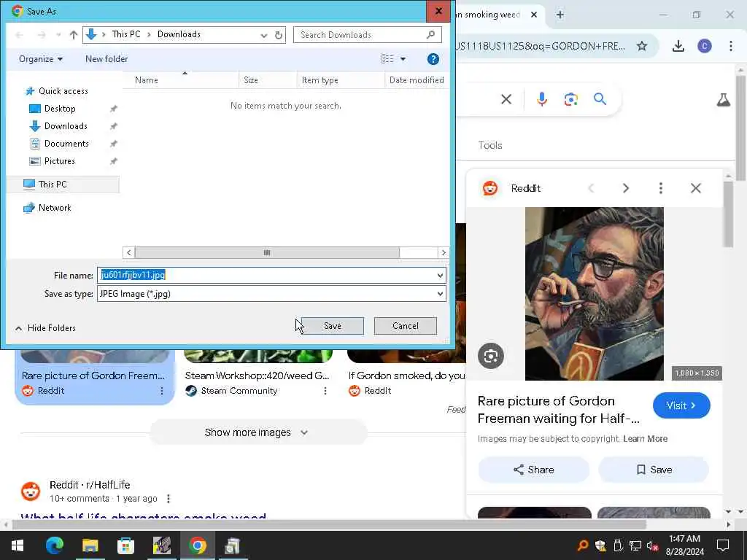Open the Tools filter on Google
The image size is (747, 560).
[x=490, y=145]
